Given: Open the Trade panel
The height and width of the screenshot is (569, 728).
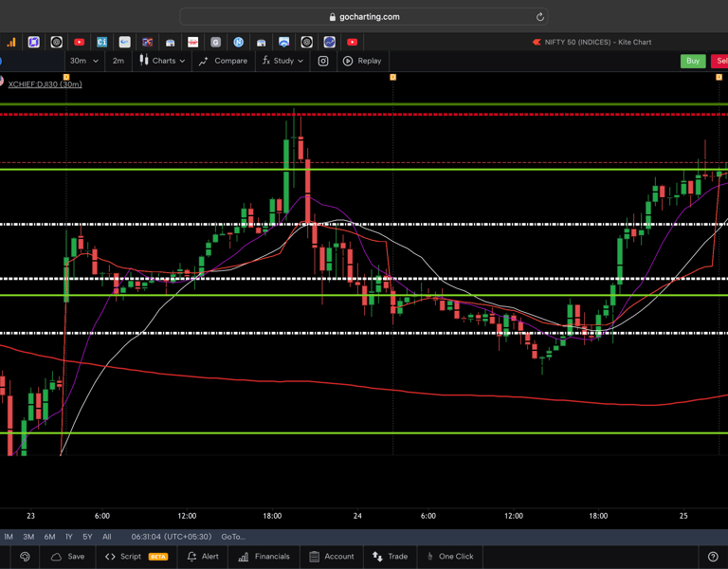Looking at the screenshot, I should coord(390,557).
